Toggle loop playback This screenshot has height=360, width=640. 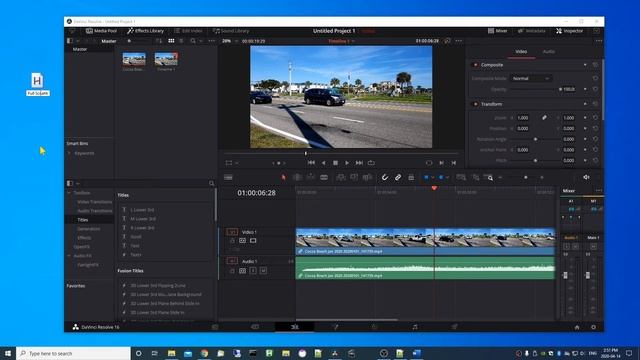[x=371, y=163]
